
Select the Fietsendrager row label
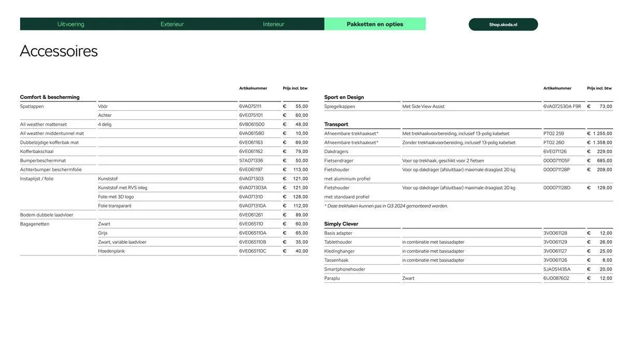(339, 161)
